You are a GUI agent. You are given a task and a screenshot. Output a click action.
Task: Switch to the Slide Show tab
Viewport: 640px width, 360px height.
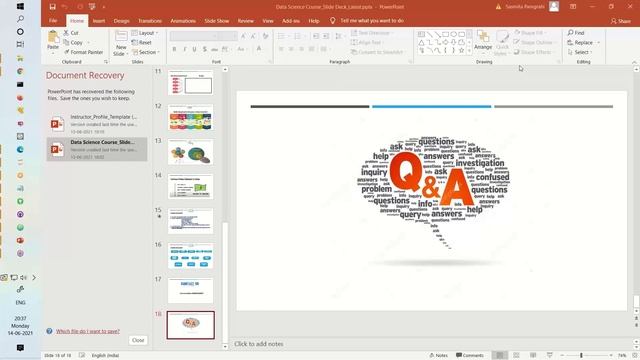[217, 21]
